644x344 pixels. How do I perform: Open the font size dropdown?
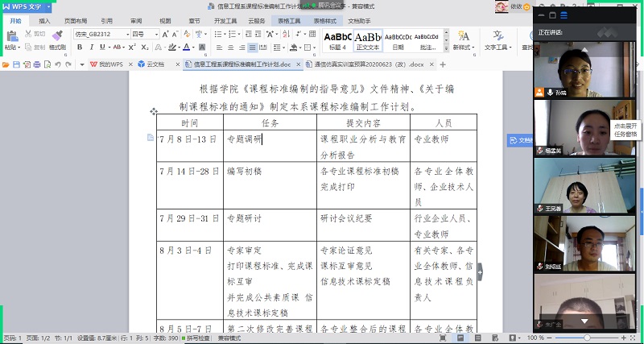click(156, 34)
